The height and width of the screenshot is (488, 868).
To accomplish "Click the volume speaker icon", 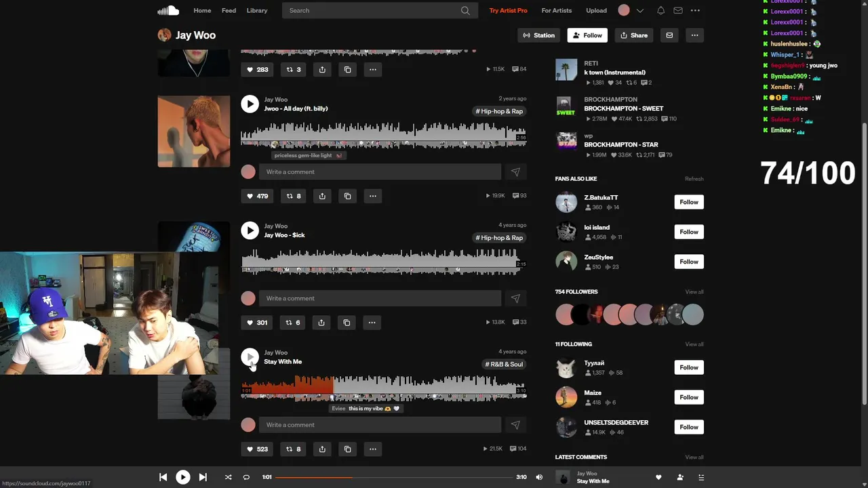I will [x=539, y=477].
